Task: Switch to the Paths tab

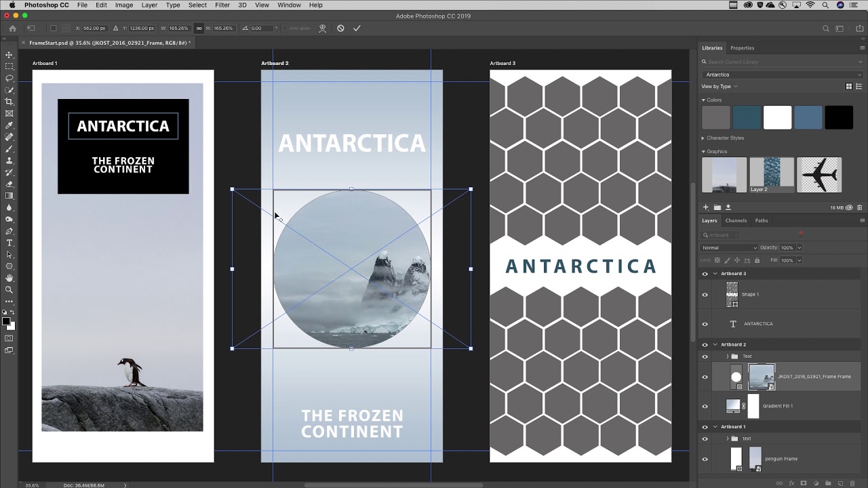Action: pyautogui.click(x=762, y=220)
